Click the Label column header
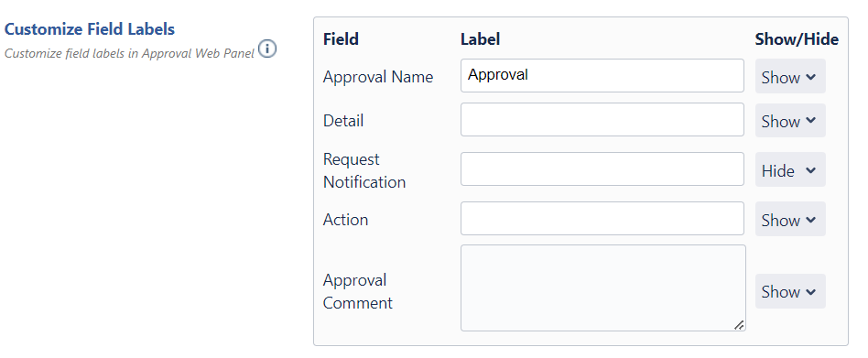 pyautogui.click(x=480, y=39)
